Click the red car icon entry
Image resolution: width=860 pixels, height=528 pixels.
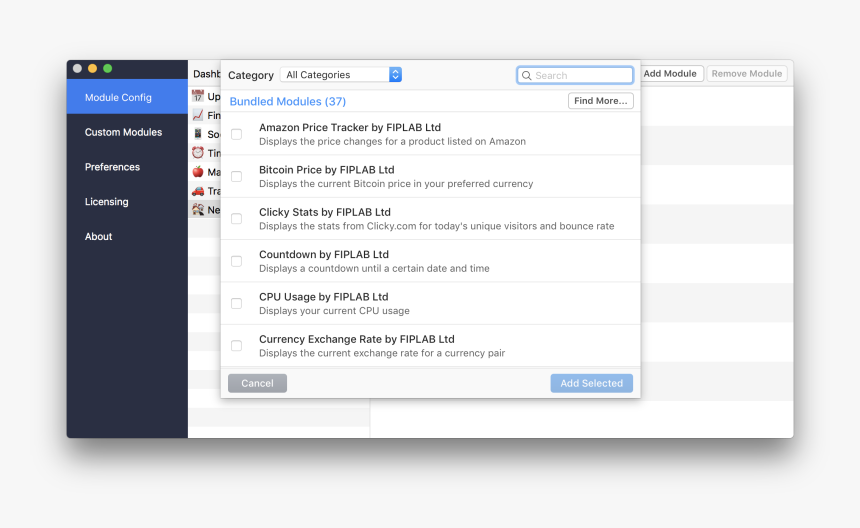tap(198, 191)
